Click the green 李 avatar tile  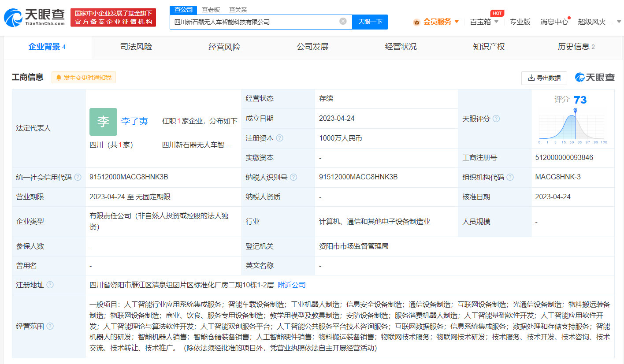[103, 122]
